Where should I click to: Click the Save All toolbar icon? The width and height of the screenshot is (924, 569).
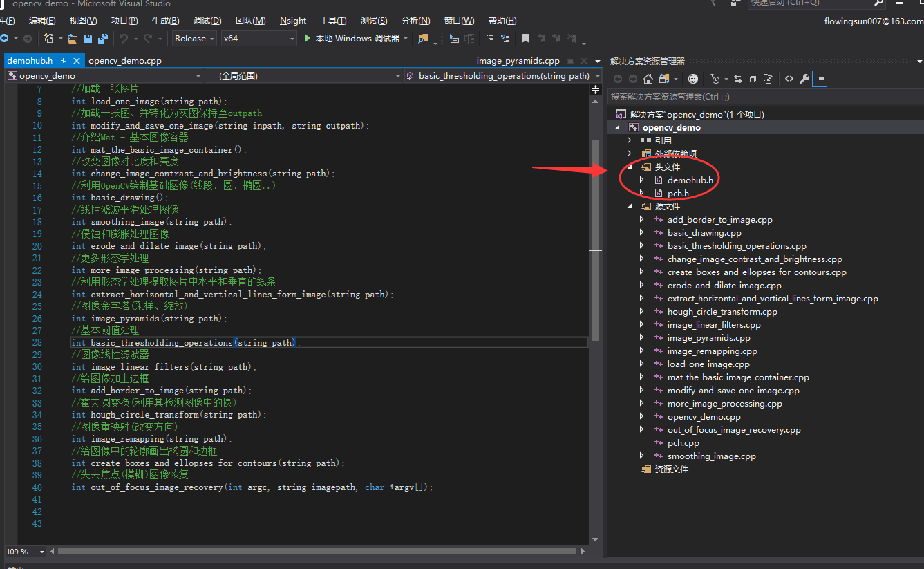[x=103, y=39]
